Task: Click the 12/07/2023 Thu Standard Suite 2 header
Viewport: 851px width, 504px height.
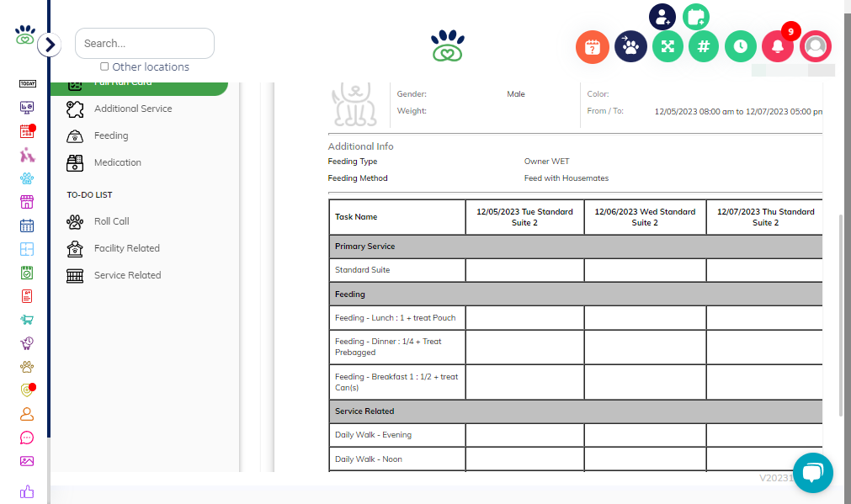Action: click(765, 217)
